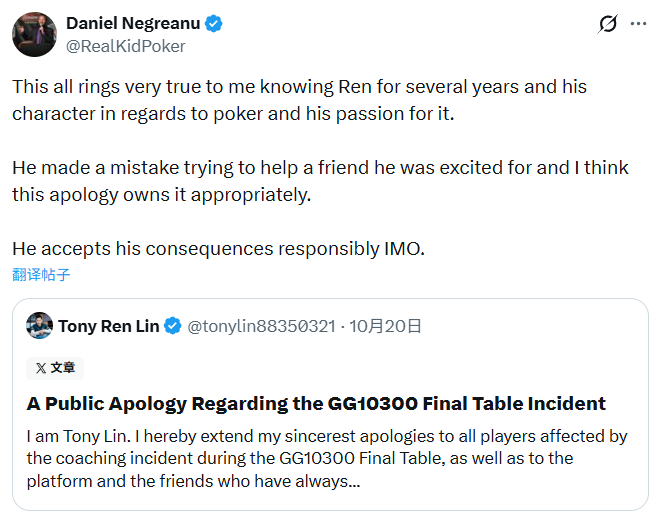Click the paragraph 'He made a mistake'
Viewport: 660px width, 519px height.
click(320, 180)
